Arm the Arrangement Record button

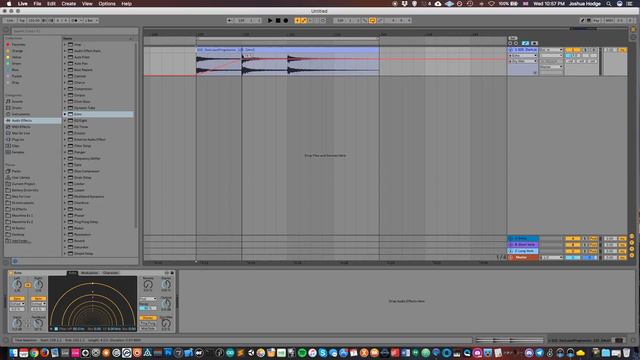point(286,20)
